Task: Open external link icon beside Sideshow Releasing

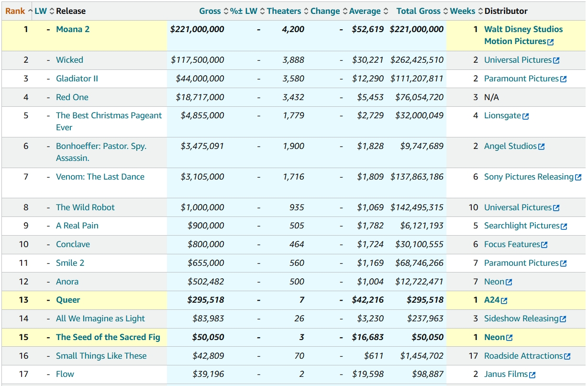Action: pyautogui.click(x=563, y=319)
